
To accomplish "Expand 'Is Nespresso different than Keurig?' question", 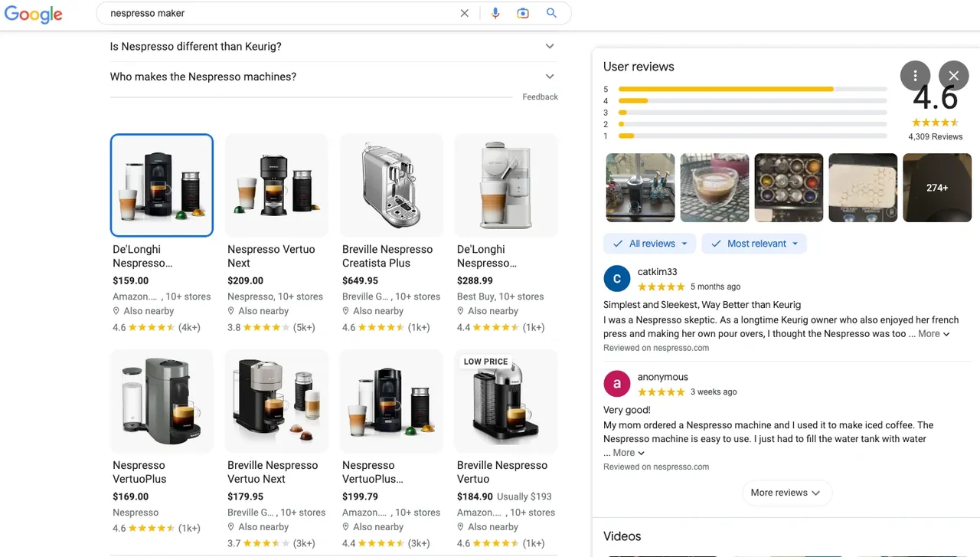I will click(334, 47).
